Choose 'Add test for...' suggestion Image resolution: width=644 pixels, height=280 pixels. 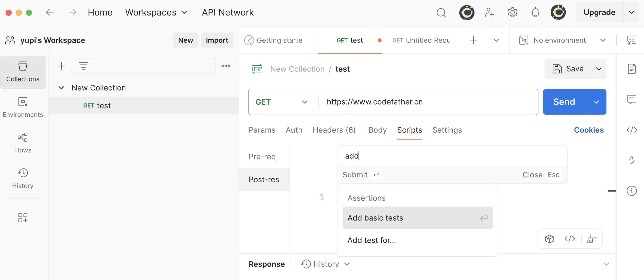coord(371,240)
